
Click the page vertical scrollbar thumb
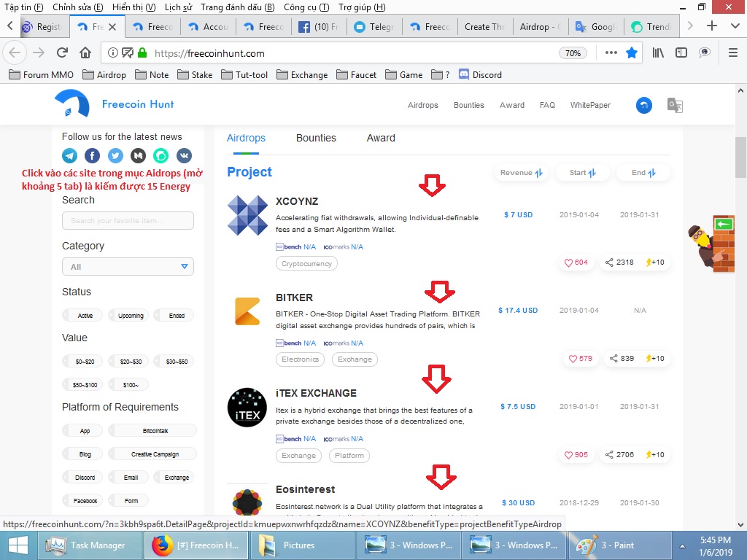tap(740, 157)
